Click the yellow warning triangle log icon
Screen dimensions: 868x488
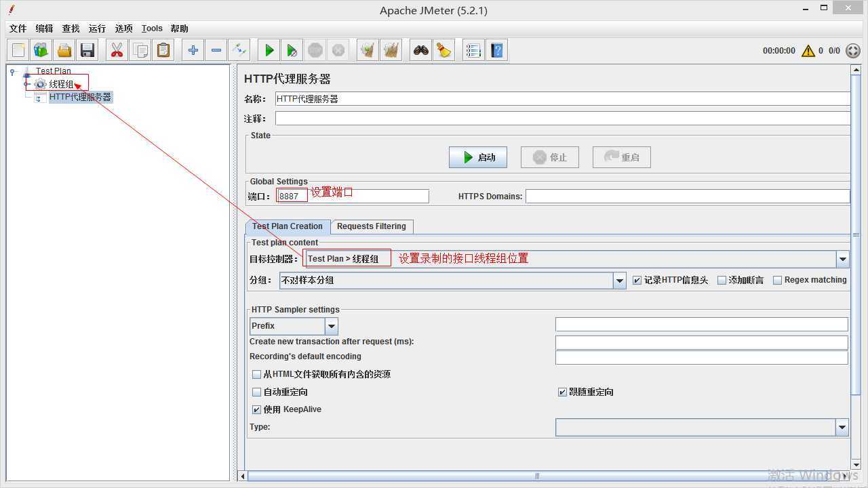[808, 51]
